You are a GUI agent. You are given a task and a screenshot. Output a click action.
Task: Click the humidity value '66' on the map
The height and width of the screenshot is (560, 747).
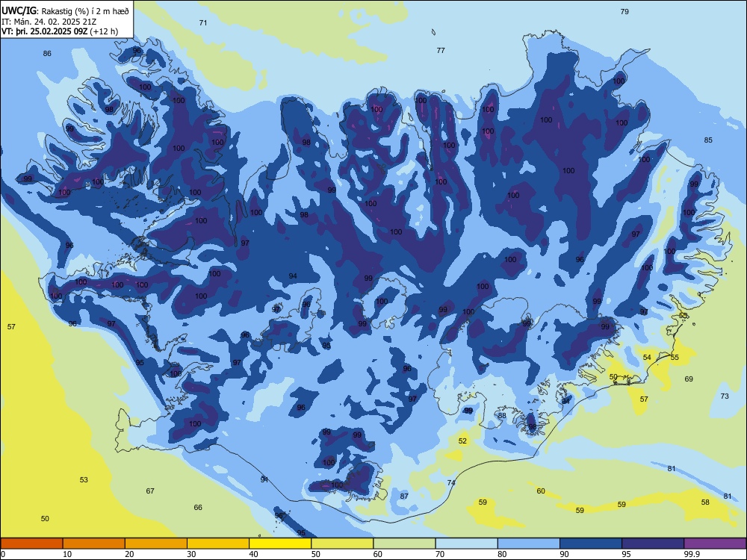(198, 508)
